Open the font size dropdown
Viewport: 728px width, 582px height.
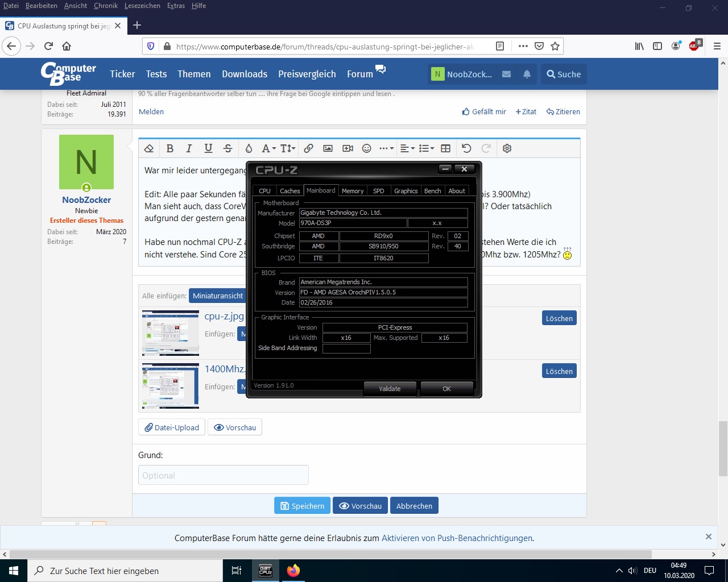[x=288, y=148]
